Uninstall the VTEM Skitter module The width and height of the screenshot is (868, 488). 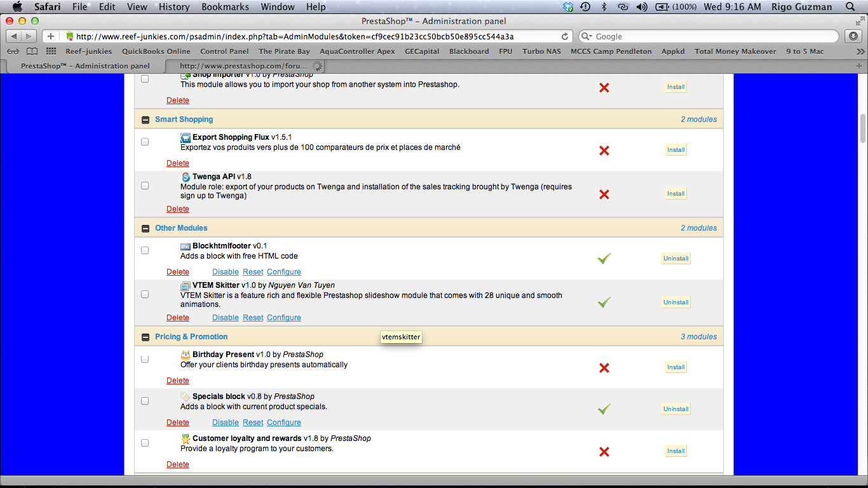[x=675, y=302]
